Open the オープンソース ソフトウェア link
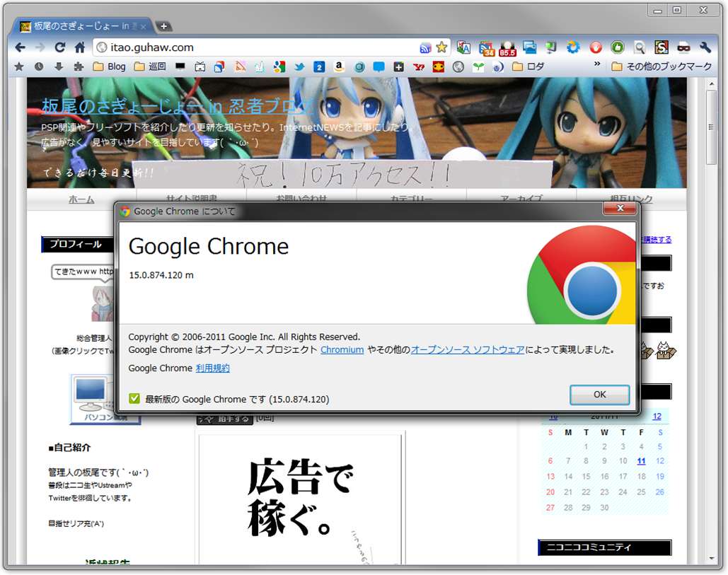 tap(468, 350)
